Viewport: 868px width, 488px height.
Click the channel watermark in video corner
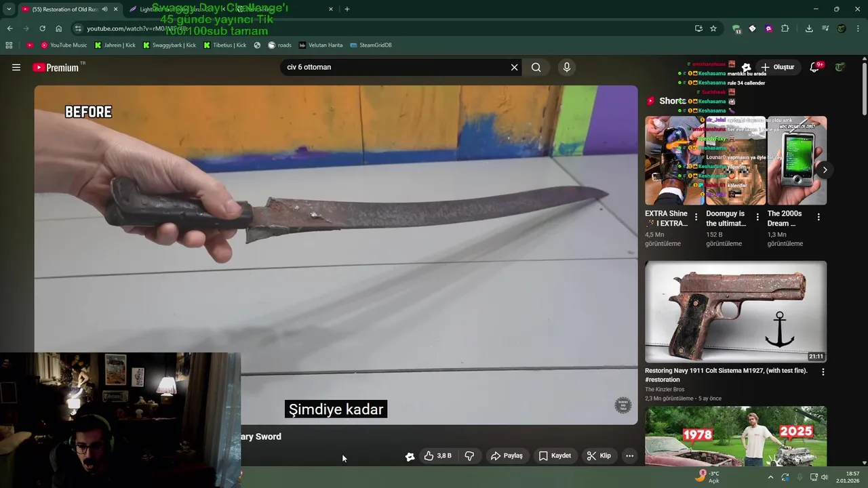tap(623, 405)
